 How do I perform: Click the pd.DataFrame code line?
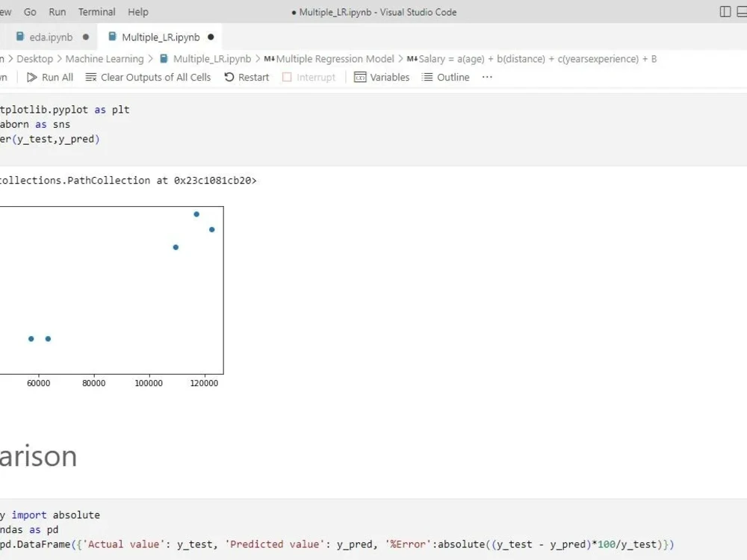(338, 544)
